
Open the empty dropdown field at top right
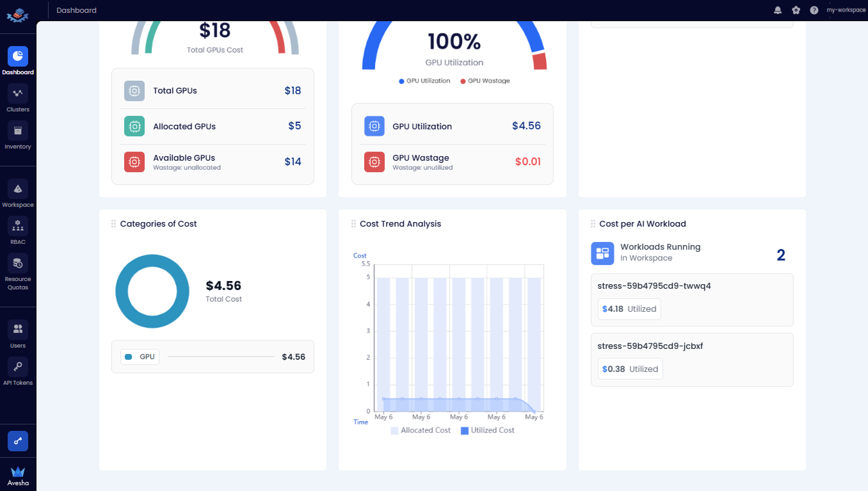692,19
